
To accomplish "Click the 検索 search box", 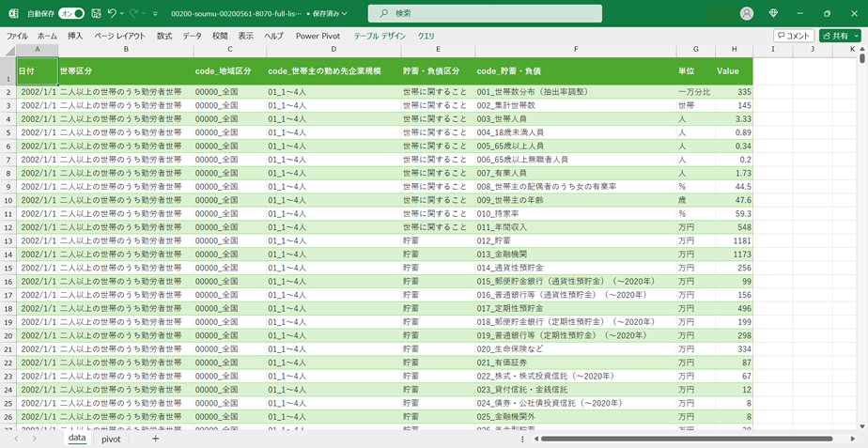I will (x=484, y=14).
